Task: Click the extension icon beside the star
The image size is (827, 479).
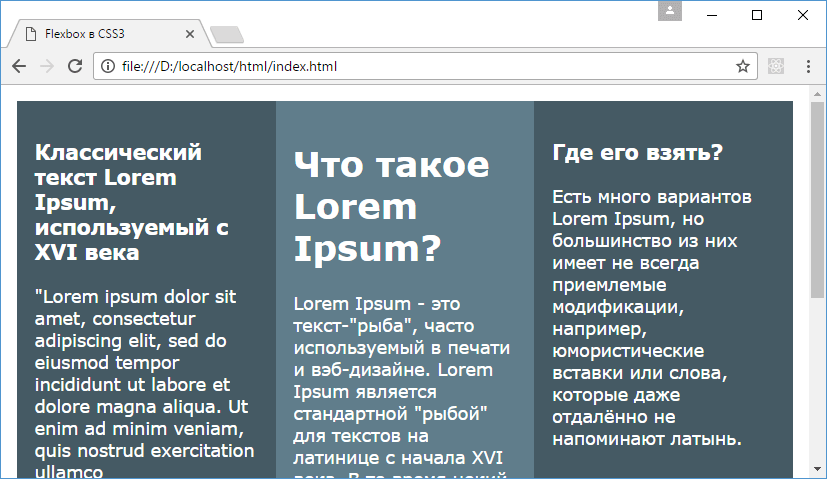Action: [775, 67]
